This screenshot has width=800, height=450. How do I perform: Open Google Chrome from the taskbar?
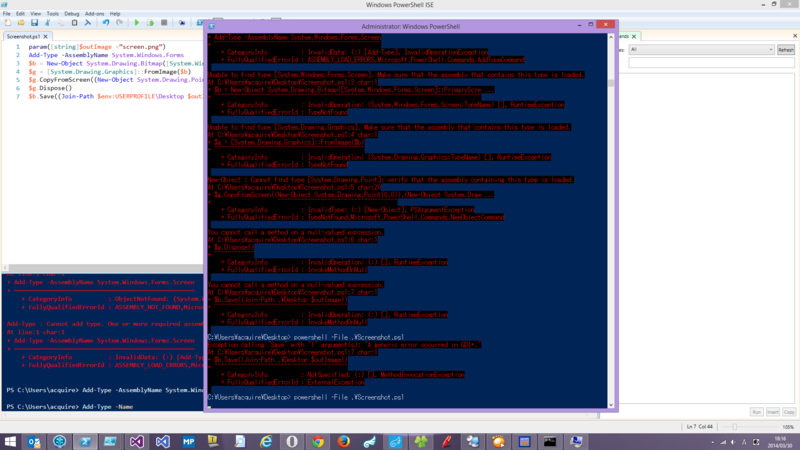tap(318, 442)
